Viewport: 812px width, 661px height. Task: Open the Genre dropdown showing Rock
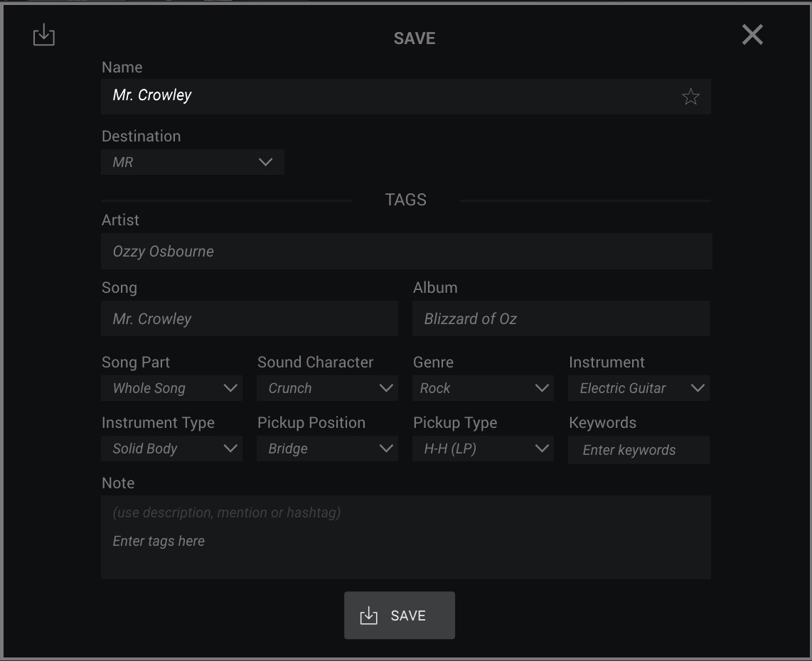coord(483,388)
